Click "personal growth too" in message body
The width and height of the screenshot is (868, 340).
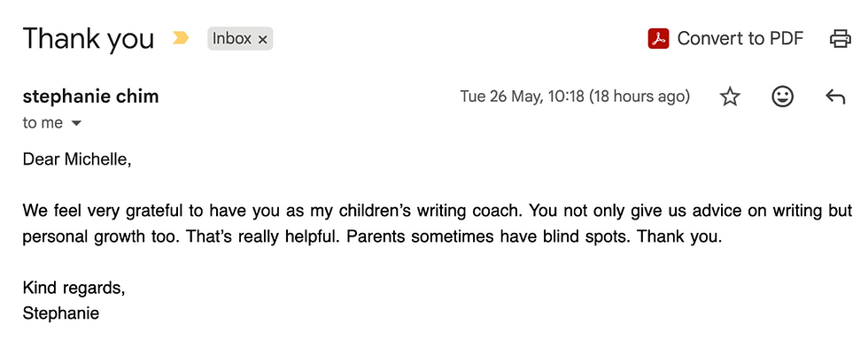pyautogui.click(x=102, y=237)
